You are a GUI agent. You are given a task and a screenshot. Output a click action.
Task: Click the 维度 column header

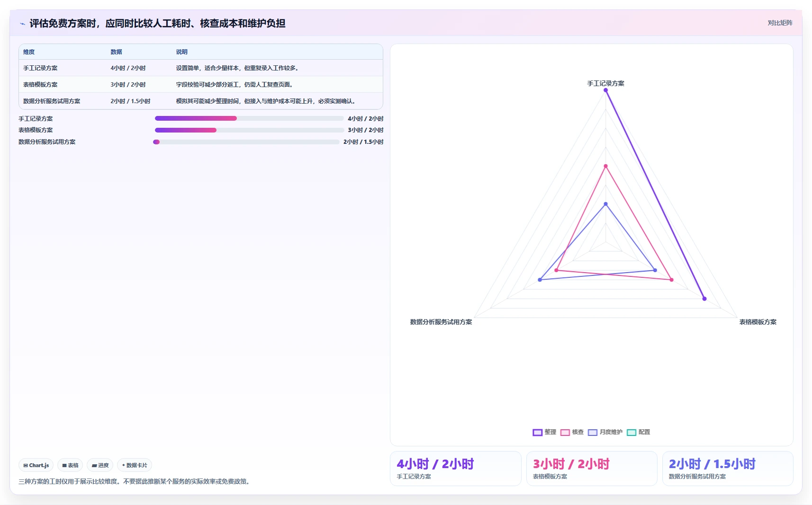(x=29, y=52)
